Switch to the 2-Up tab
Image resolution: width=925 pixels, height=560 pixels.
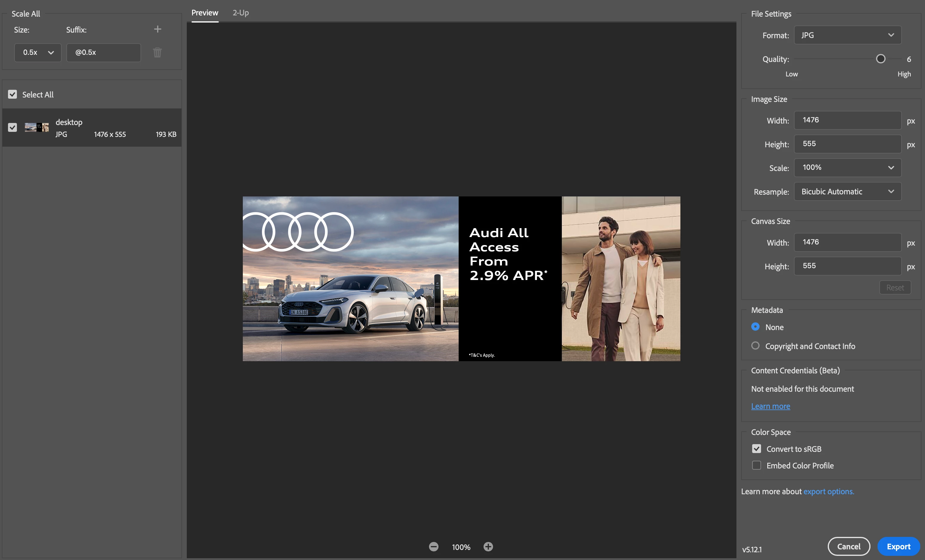tap(241, 13)
